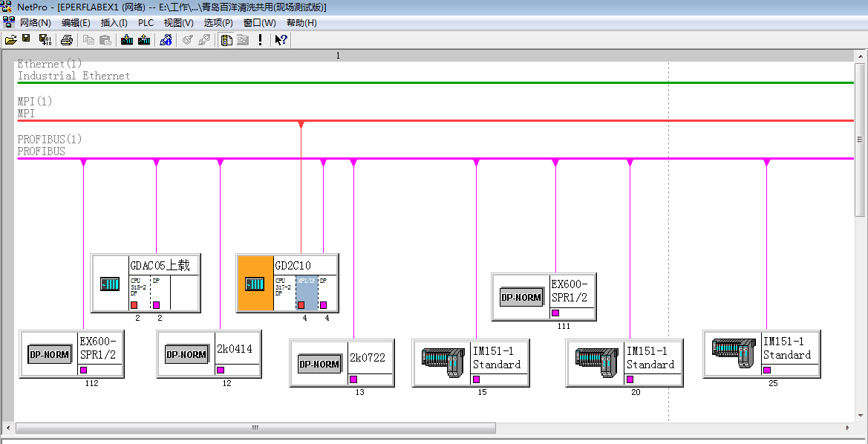Click the 2k0722 slave name
The width and height of the screenshot is (868, 444).
click(x=368, y=358)
